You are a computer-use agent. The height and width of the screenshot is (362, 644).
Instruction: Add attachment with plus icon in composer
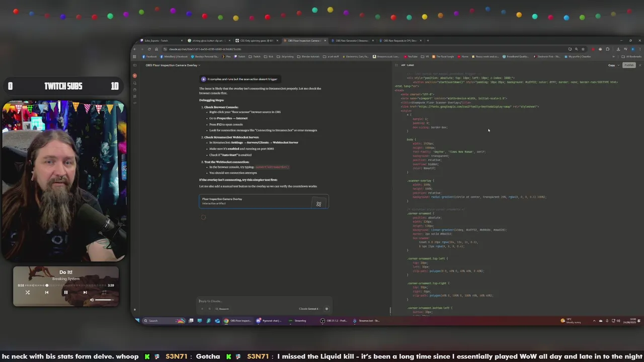pos(202,309)
